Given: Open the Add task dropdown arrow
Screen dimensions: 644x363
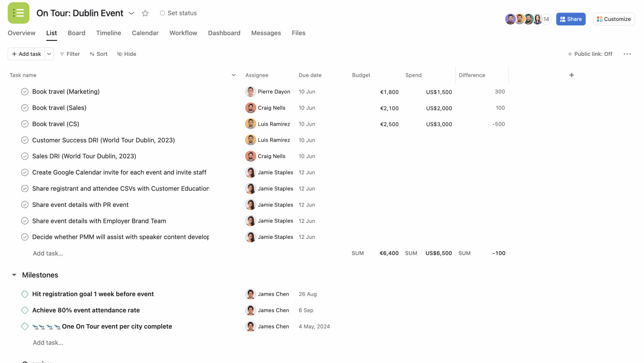Looking at the screenshot, I should pyautogui.click(x=48, y=54).
